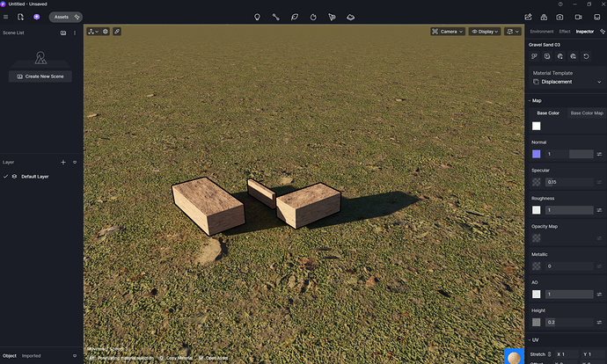Toggle the Stretch link ratio icon

click(x=549, y=354)
